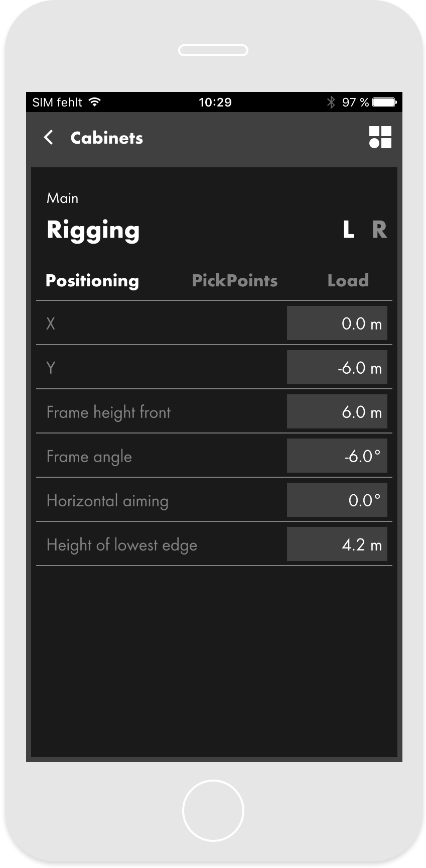Open the Load tab
This screenshot has width=426, height=868.
[x=348, y=280]
